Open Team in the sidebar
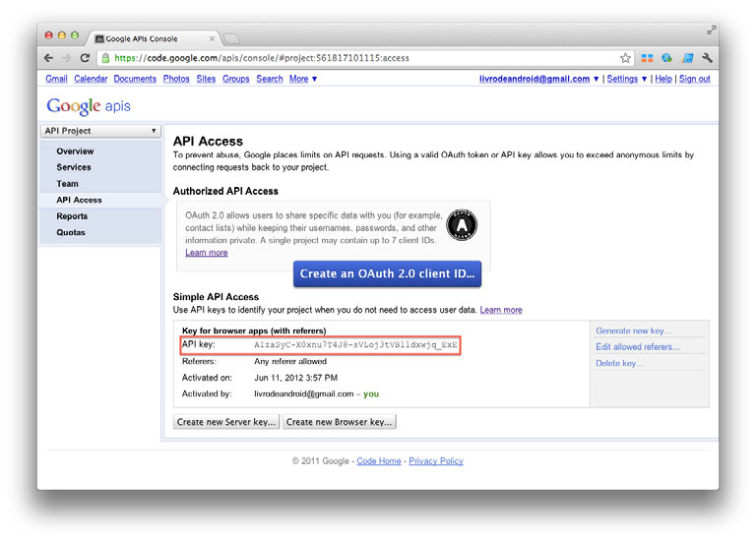This screenshot has width=756, height=541. point(67,184)
